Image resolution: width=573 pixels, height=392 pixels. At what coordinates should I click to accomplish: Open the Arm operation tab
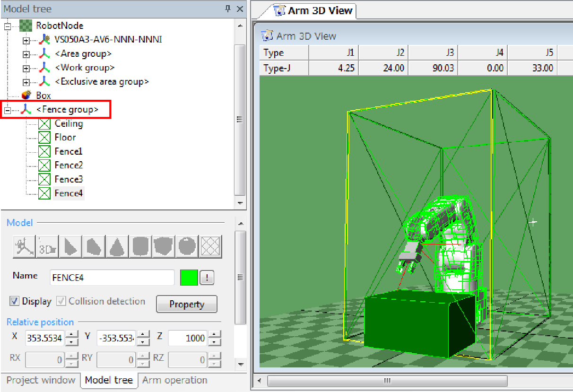pyautogui.click(x=174, y=380)
